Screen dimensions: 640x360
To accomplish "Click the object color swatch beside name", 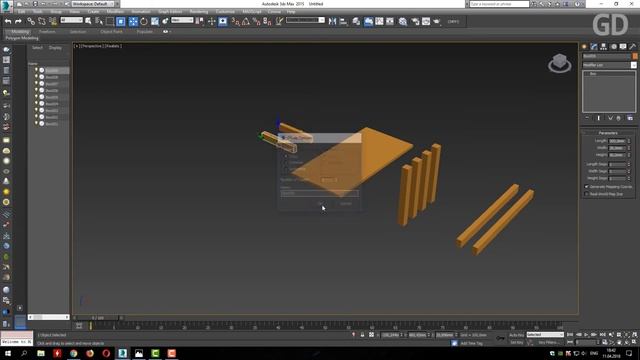I will pyautogui.click(x=635, y=56).
